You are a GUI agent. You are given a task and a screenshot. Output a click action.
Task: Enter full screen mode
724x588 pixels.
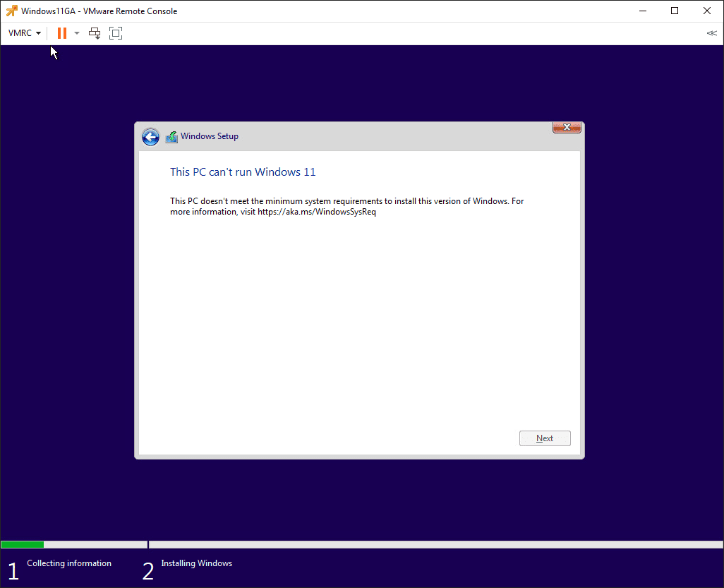tap(115, 32)
